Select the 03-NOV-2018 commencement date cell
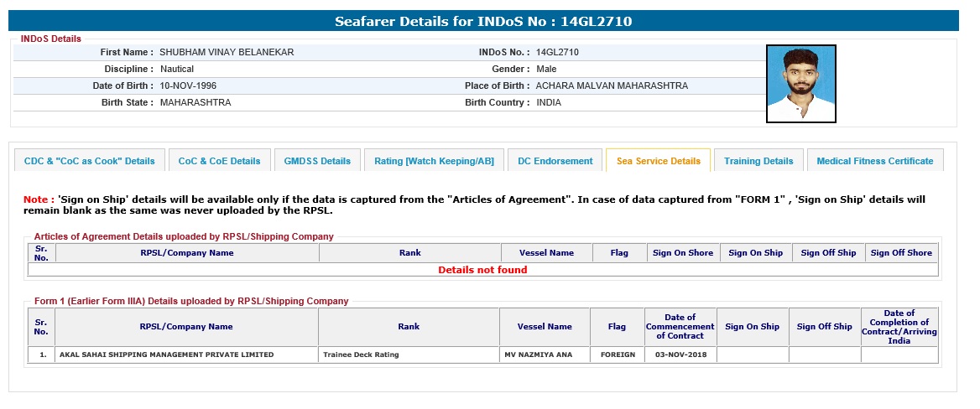The height and width of the screenshot is (409, 980). coord(680,355)
